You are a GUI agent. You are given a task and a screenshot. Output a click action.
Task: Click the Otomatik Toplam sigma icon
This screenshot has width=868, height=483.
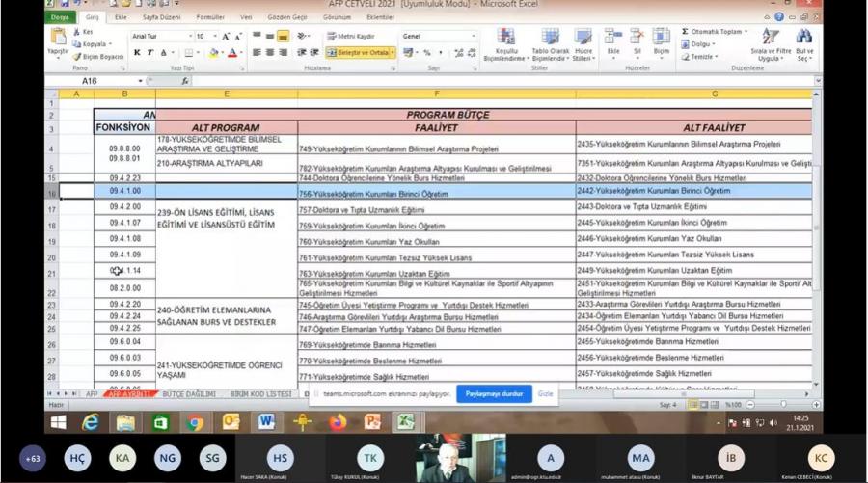686,32
